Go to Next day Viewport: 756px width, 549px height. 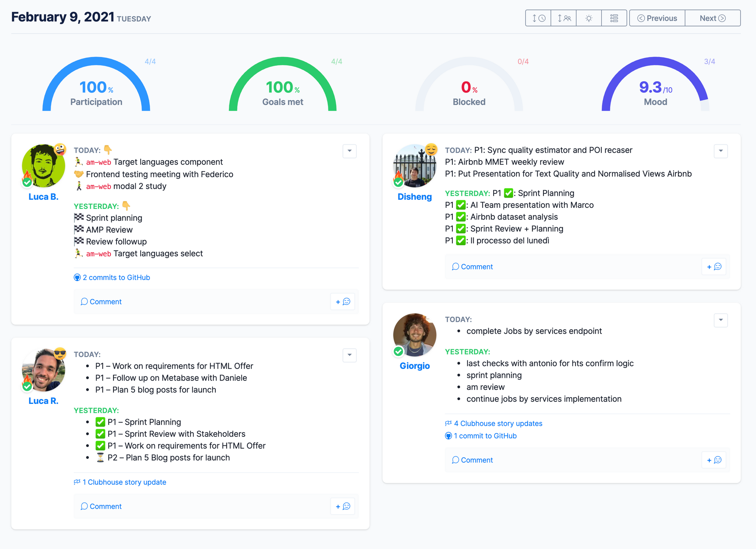pyautogui.click(x=712, y=18)
